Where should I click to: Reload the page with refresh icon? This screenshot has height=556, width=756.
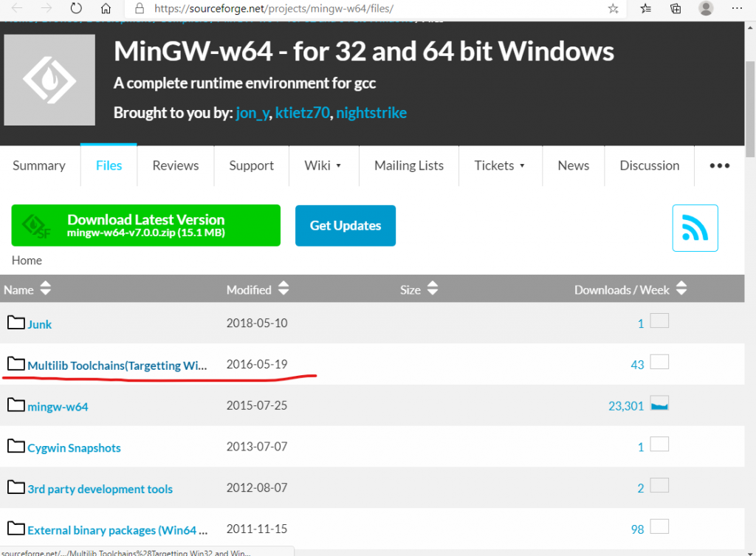coord(76,8)
